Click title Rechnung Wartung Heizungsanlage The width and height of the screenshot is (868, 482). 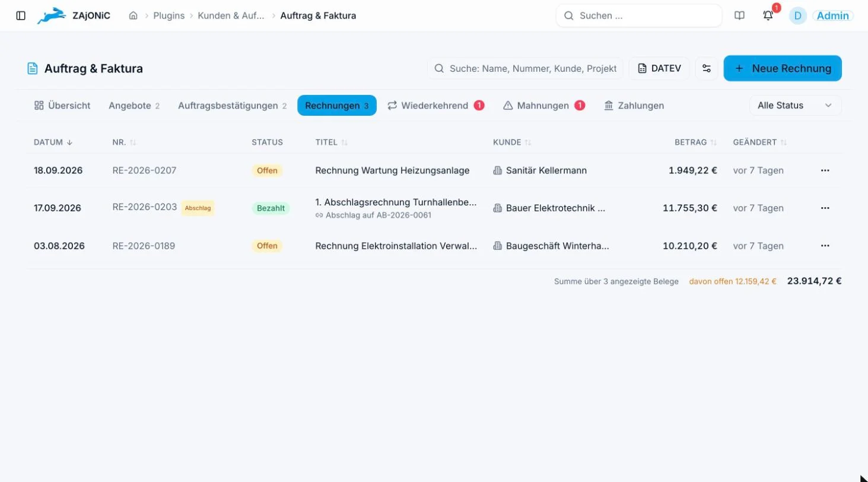392,170
